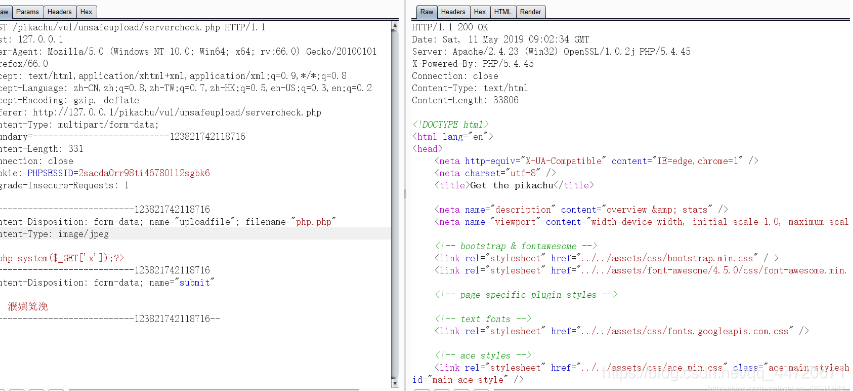Screen dimensions: 853x391
Task: Open the request Hex tab
Action: tap(86, 11)
